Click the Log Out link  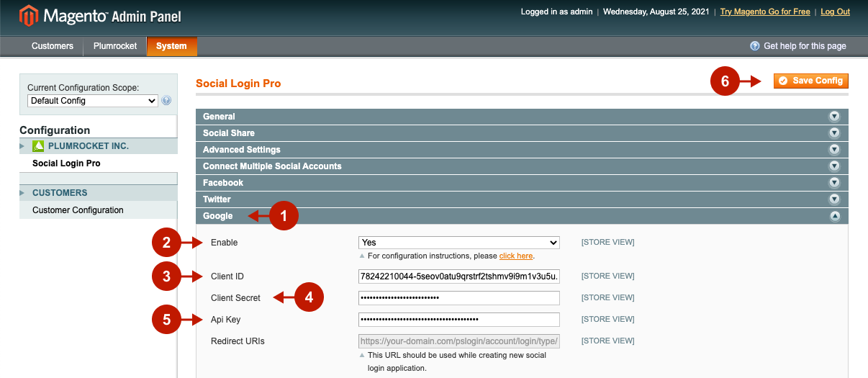pyautogui.click(x=835, y=12)
